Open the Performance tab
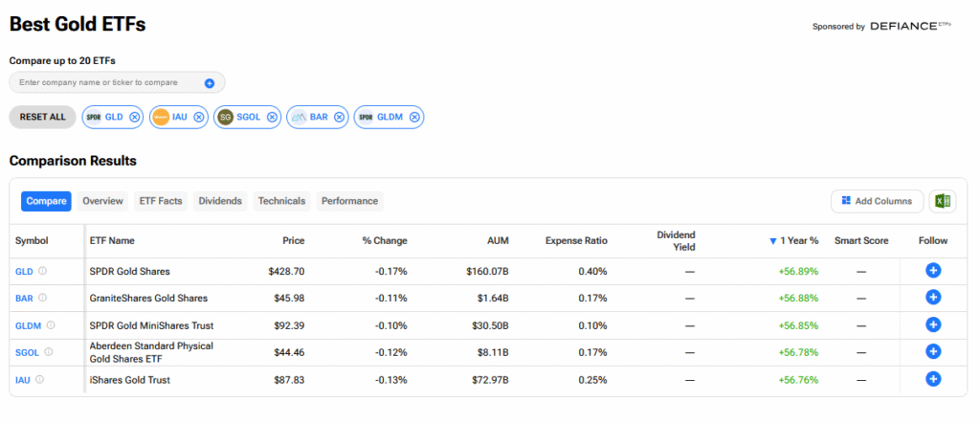The image size is (980, 423). [x=350, y=201]
